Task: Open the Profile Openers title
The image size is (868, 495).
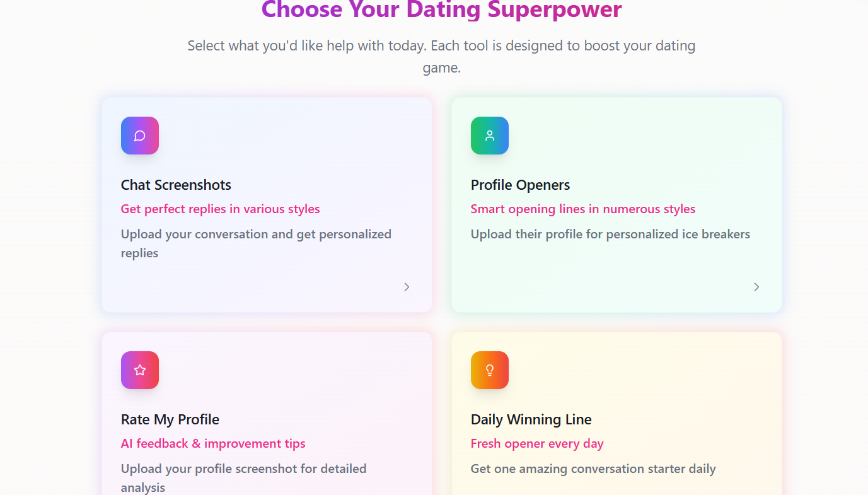Action: [520, 185]
